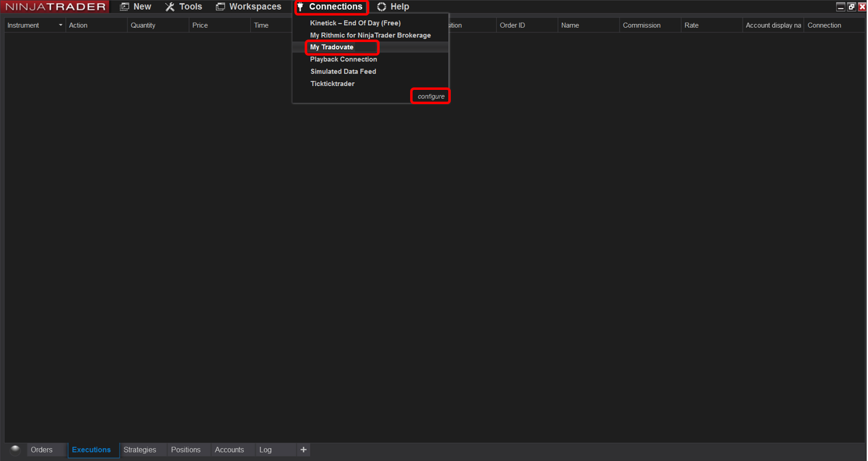Click the NinjaTrader logo

[x=56, y=6]
